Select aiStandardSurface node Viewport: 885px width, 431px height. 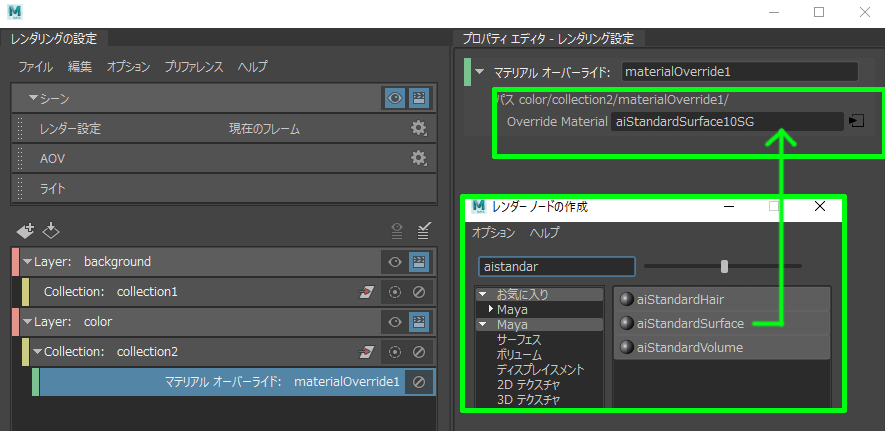721,323
